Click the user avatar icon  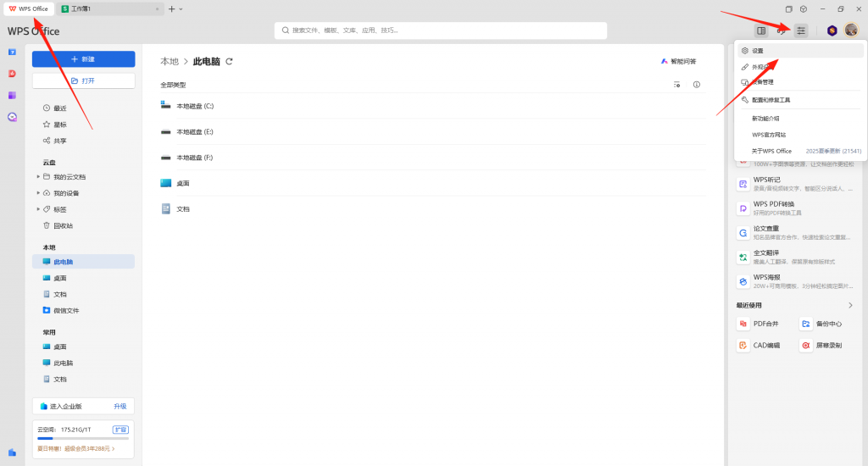tap(851, 31)
